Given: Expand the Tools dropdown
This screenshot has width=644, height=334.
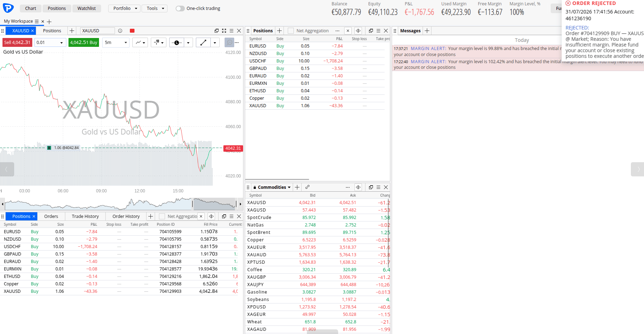Looking at the screenshot, I should coord(154,9).
